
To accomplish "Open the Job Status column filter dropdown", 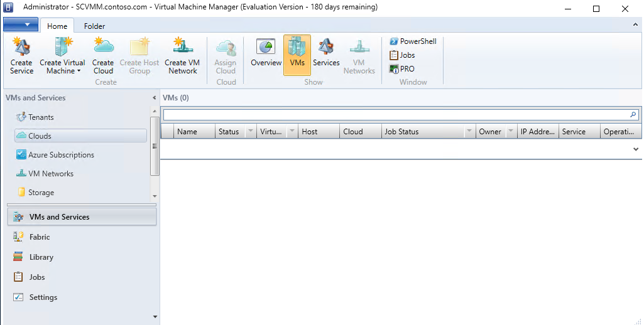I will tap(469, 131).
